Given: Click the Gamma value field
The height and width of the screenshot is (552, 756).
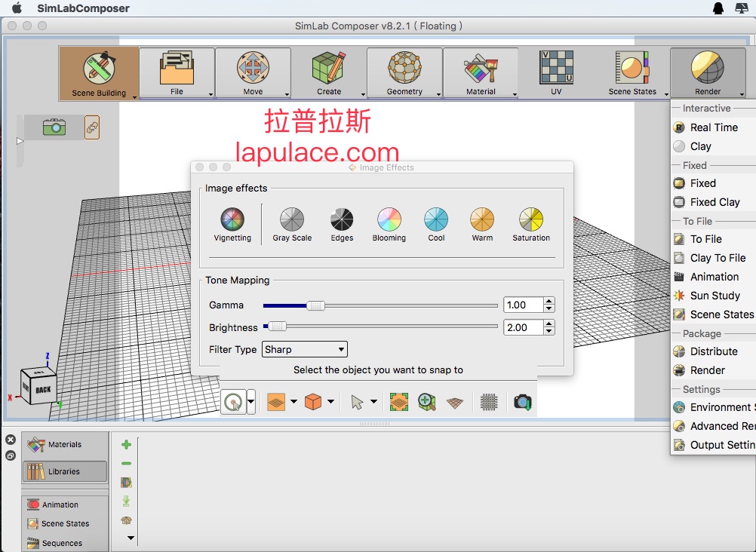Looking at the screenshot, I should (x=524, y=305).
